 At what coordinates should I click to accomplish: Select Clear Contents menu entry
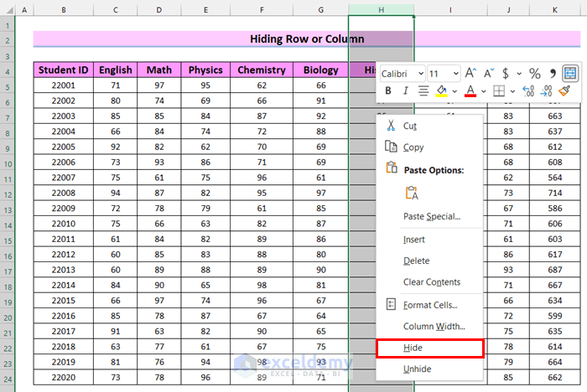tap(429, 282)
